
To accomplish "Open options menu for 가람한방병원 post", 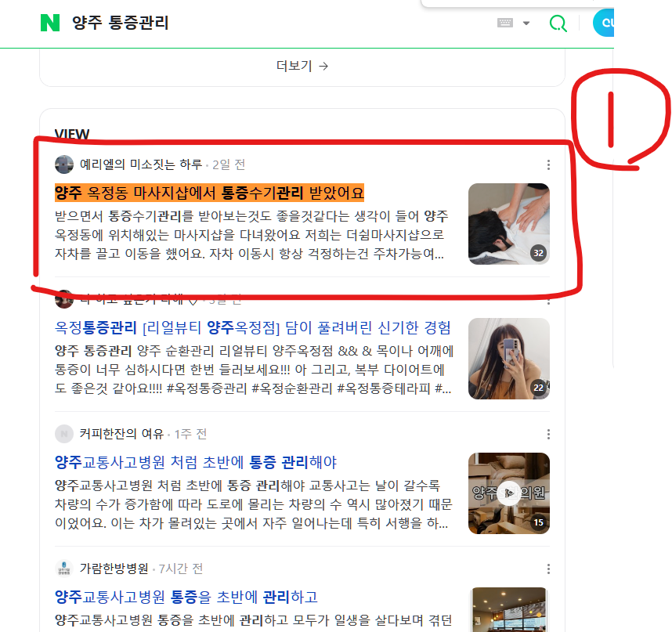I will tap(548, 569).
